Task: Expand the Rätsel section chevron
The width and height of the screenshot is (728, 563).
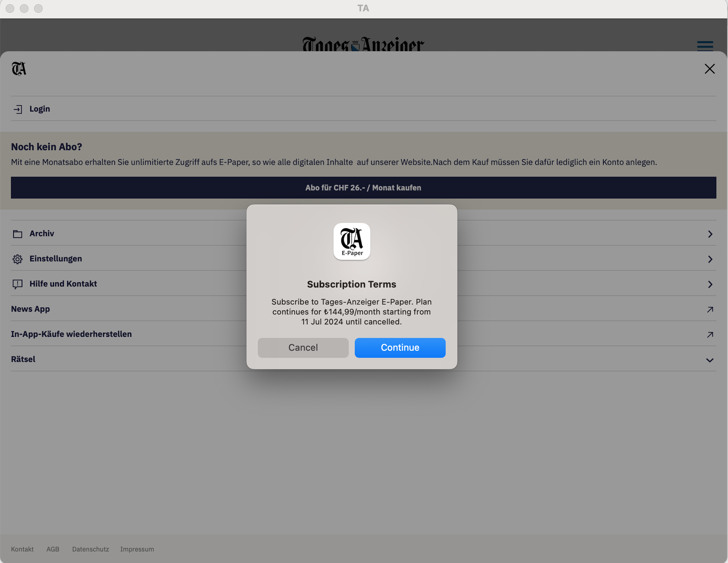Action: point(710,360)
